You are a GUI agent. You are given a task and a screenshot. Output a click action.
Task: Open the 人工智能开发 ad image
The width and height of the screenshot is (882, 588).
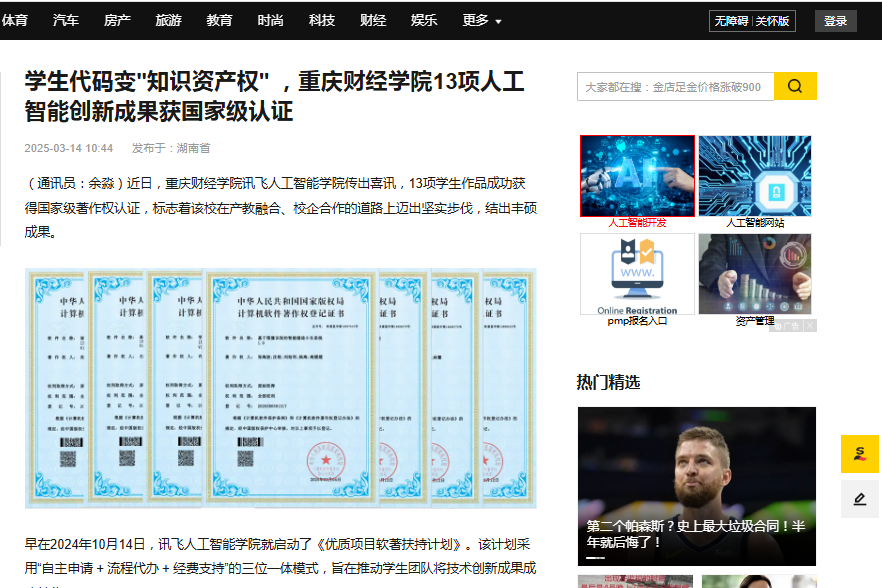[x=637, y=176]
